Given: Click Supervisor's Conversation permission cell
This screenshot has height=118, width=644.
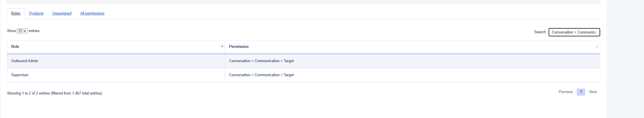Looking at the screenshot, I should [261, 75].
